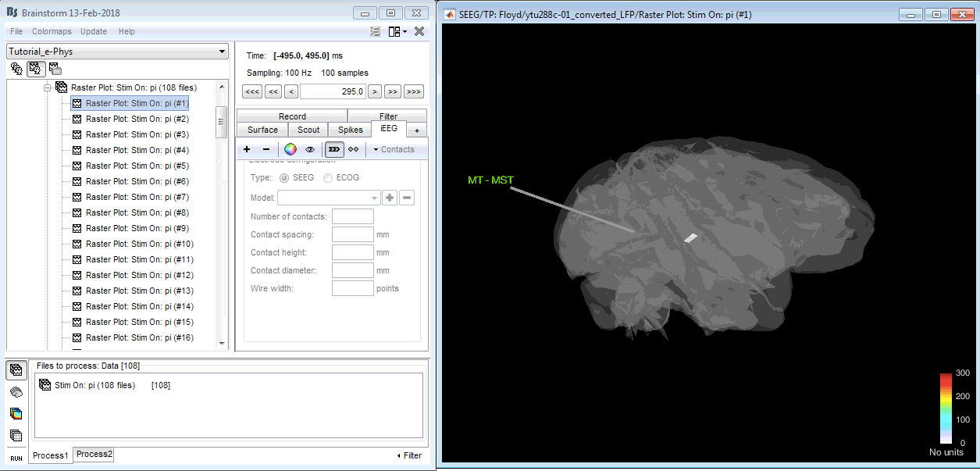Click the next time sample > button
This screenshot has width=980, height=471.
375,91
